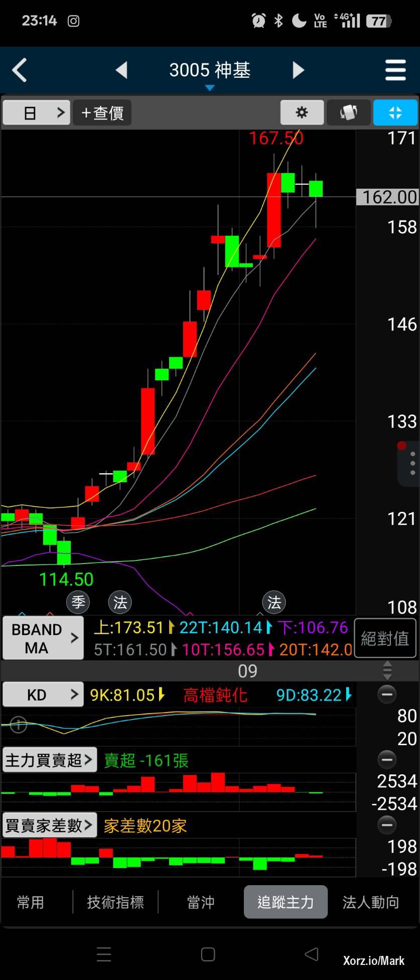420x980 pixels.
Task: Tap the rotate screen icon
Action: (349, 112)
